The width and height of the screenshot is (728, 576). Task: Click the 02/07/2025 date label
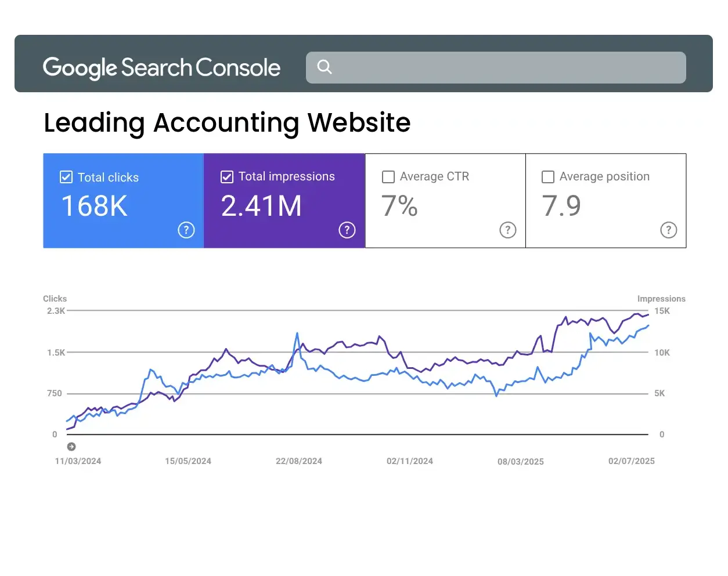[631, 461]
